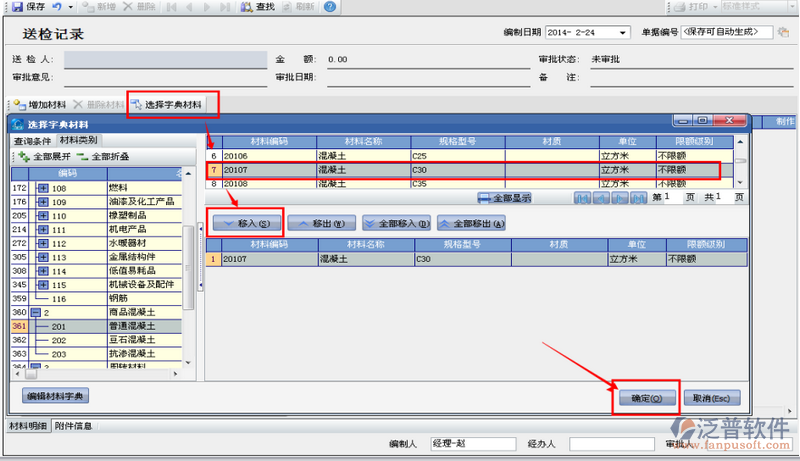The image size is (800, 461).
Task: Click material list scroll up arrow
Action: click(740, 141)
